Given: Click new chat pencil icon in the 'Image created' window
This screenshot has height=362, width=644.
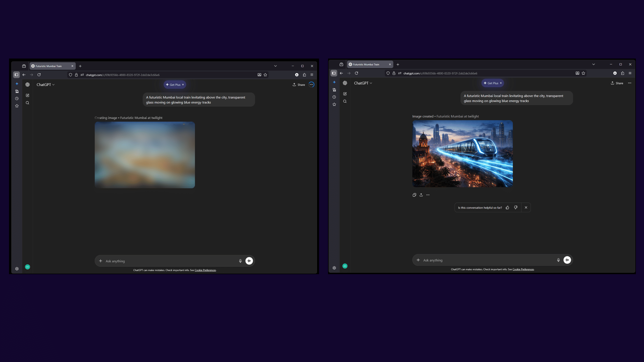Looking at the screenshot, I should tap(345, 94).
